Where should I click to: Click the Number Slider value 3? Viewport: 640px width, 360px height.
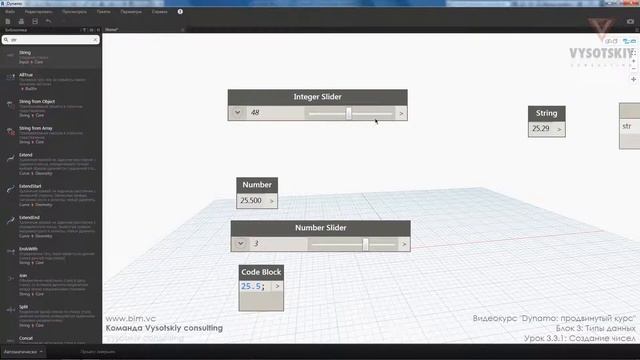pyautogui.click(x=256, y=244)
